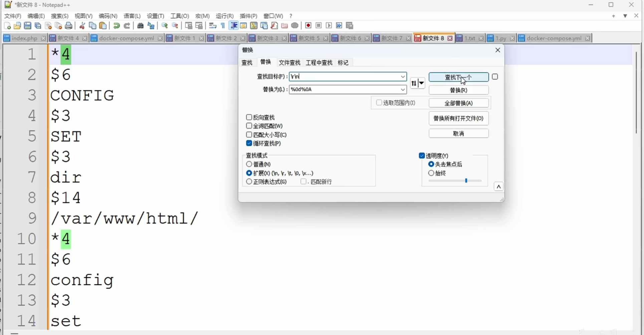Viewport: 644px width, 335px height.
Task: Click the 取消 button
Action: [x=459, y=134]
